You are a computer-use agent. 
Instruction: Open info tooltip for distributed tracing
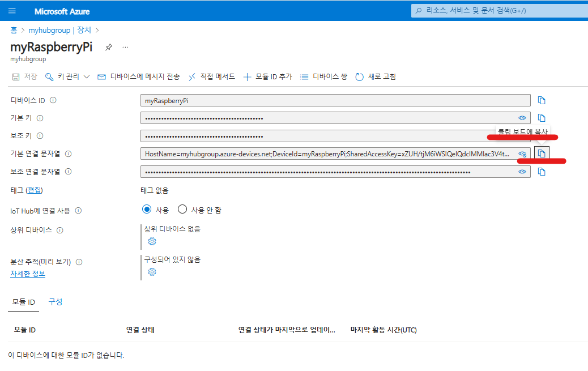click(x=79, y=262)
